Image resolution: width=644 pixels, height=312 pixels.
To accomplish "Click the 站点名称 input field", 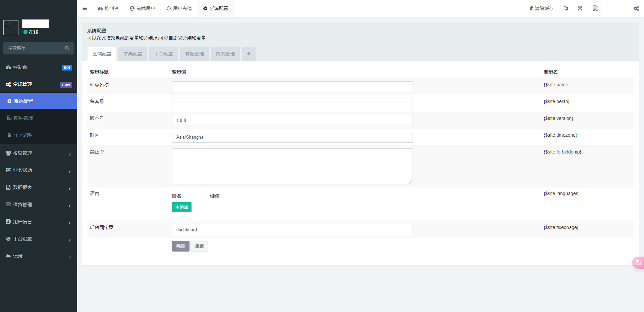I will (292, 87).
